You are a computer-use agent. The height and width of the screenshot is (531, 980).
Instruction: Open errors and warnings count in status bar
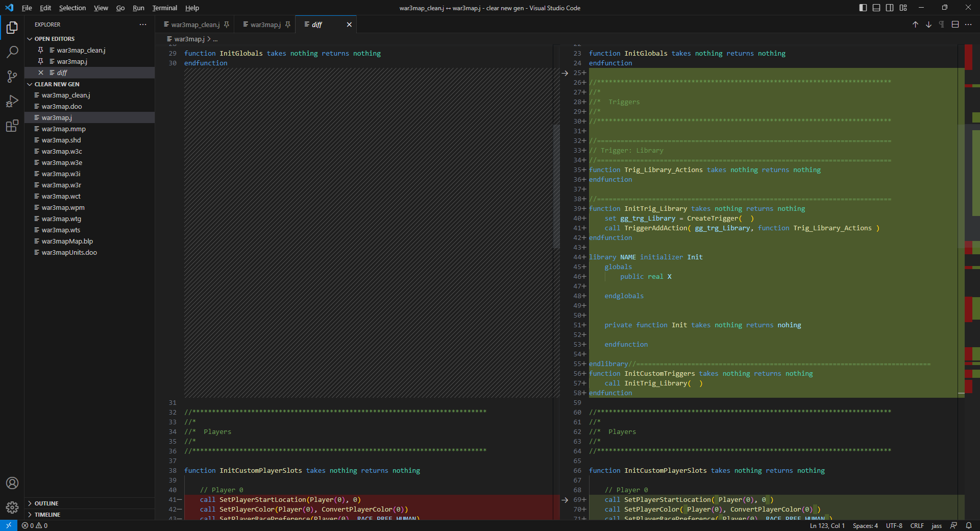(35, 525)
